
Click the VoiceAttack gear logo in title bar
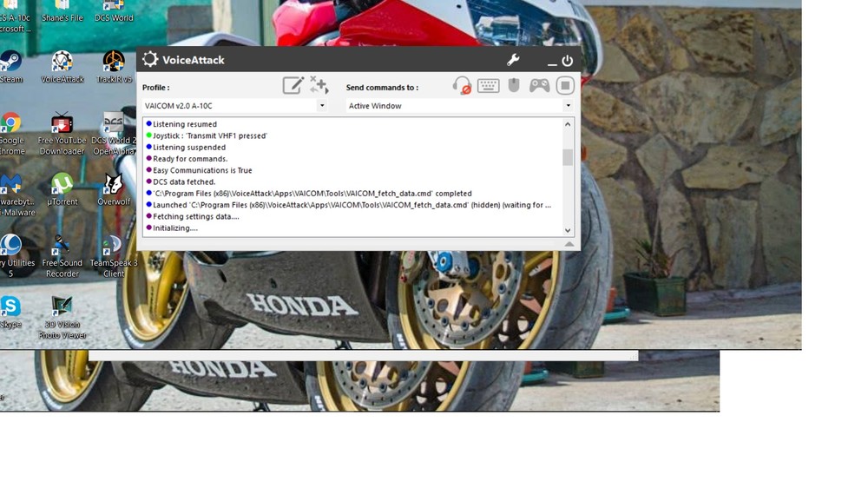pos(150,59)
